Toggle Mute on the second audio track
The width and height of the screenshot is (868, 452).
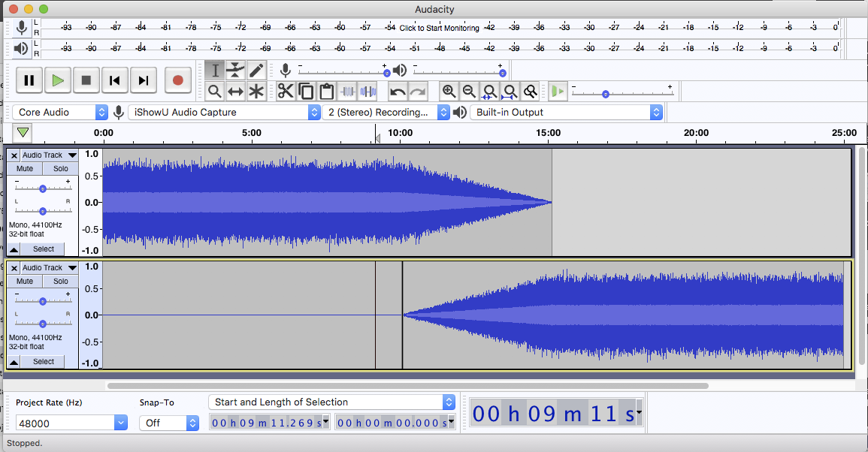[24, 281]
